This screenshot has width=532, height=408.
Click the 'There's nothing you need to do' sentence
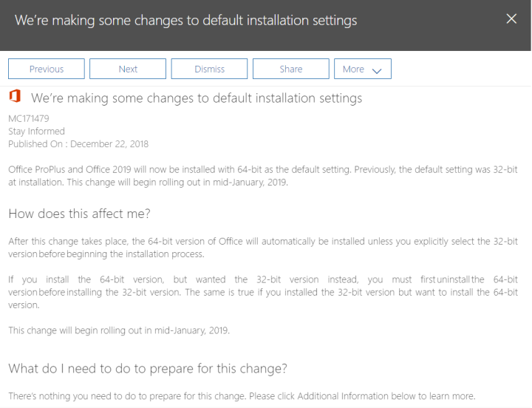[242, 396]
